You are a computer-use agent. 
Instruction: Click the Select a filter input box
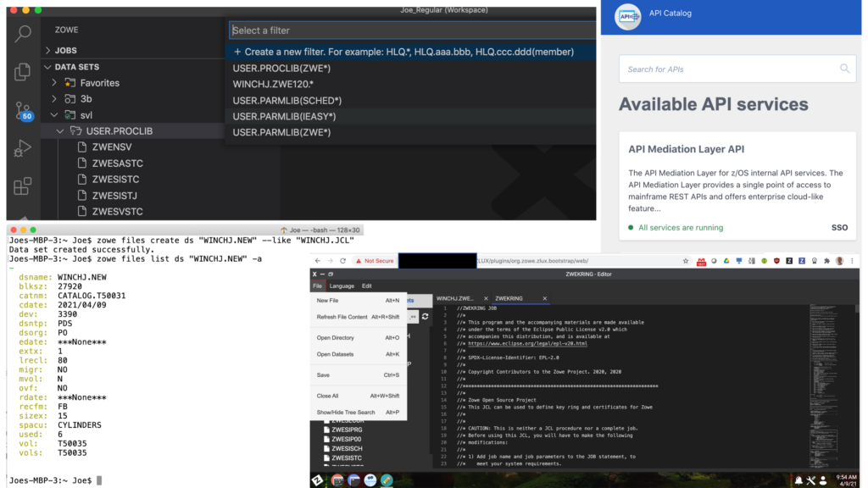point(413,30)
